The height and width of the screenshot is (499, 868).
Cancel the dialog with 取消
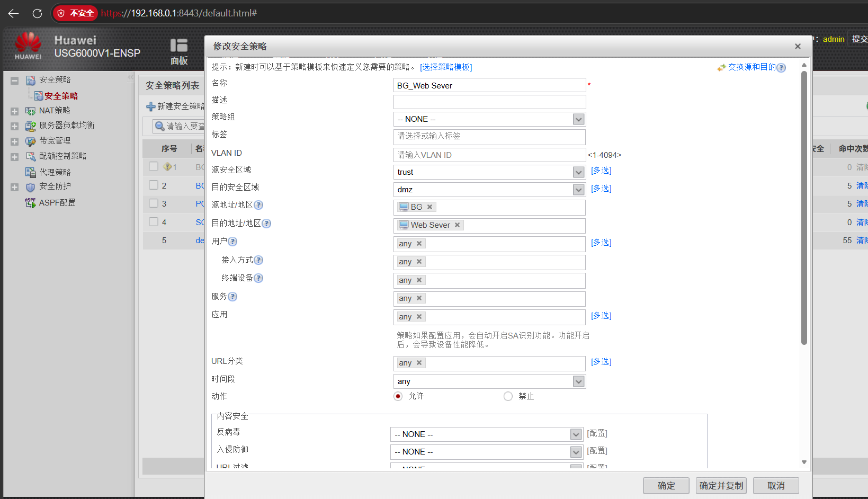[x=776, y=486]
